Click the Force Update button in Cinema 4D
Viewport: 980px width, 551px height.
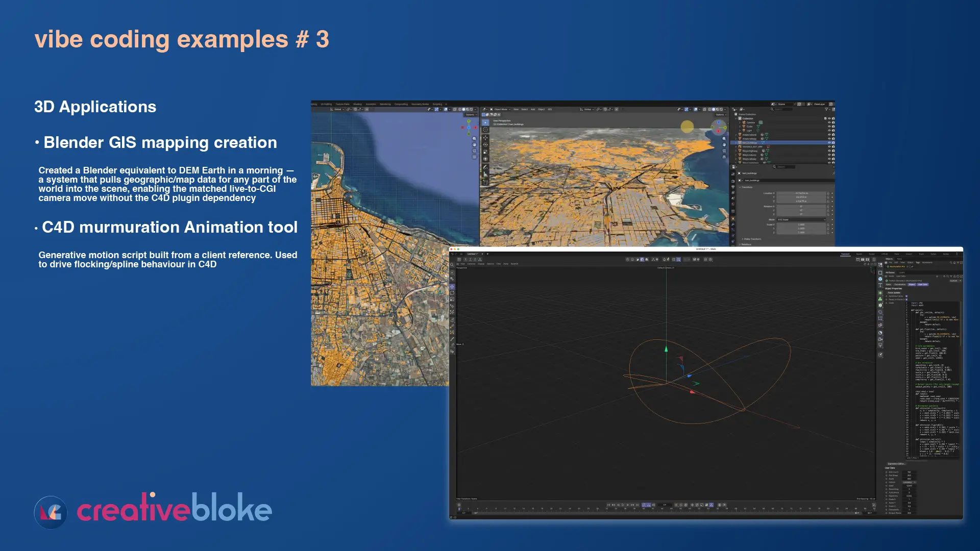[x=894, y=293]
